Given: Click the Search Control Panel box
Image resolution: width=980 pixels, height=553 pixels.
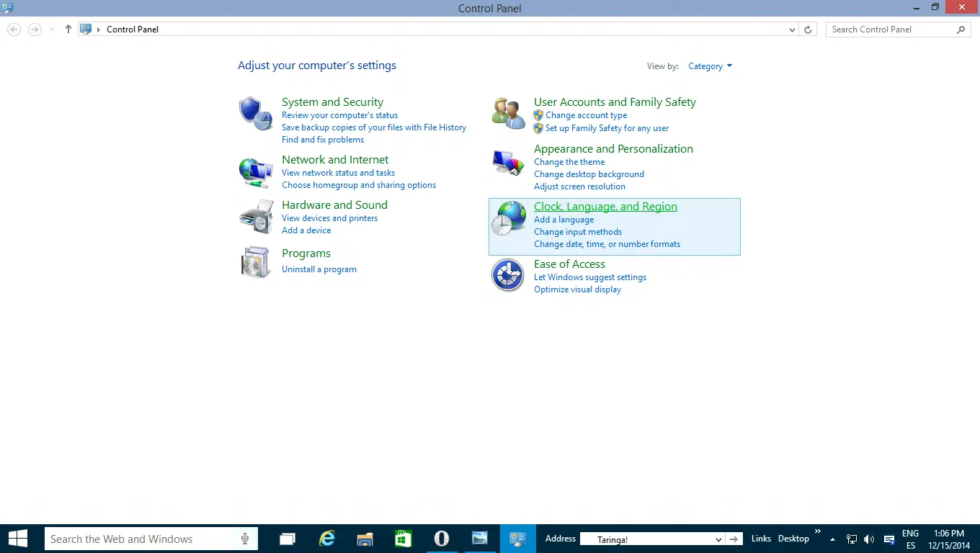Looking at the screenshot, I should click(x=894, y=30).
